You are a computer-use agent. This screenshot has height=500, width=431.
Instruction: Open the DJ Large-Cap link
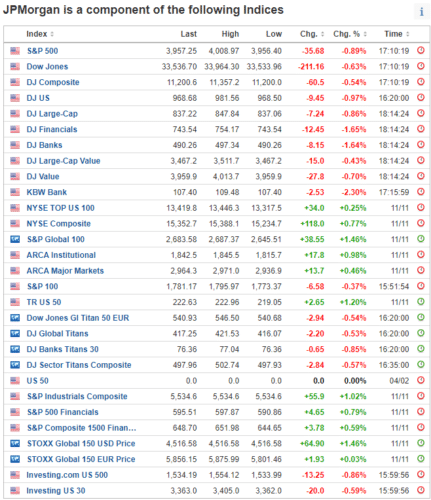pos(52,114)
